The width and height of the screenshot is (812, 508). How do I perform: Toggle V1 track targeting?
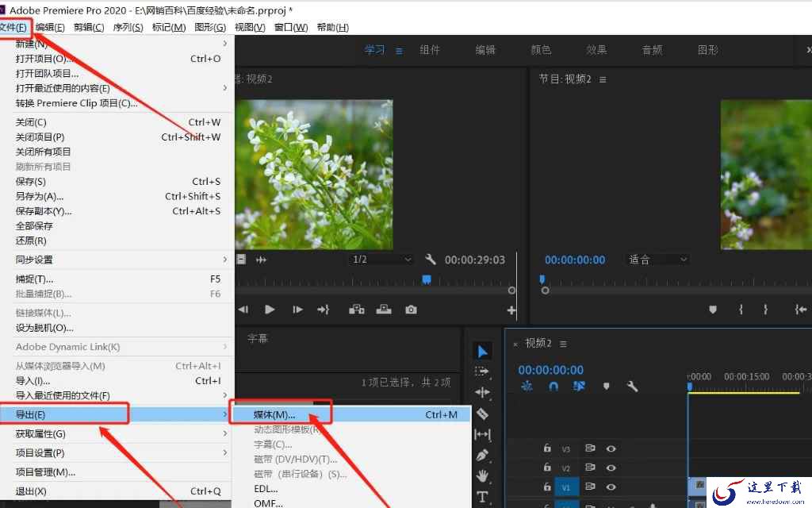[x=566, y=487]
